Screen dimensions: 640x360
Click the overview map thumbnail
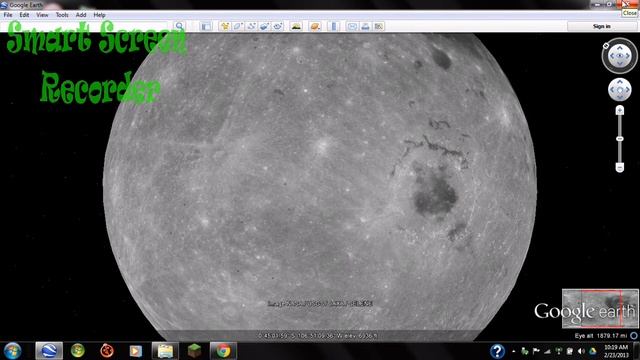pyautogui.click(x=600, y=309)
